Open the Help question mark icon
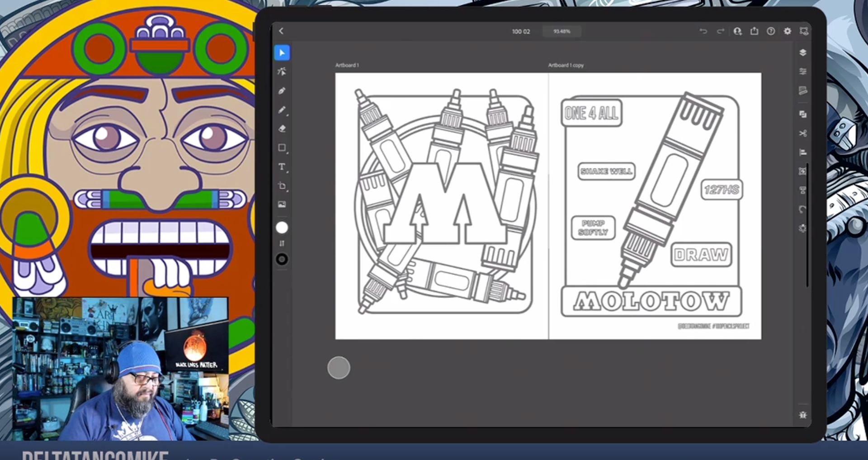This screenshot has height=460, width=868. (771, 31)
